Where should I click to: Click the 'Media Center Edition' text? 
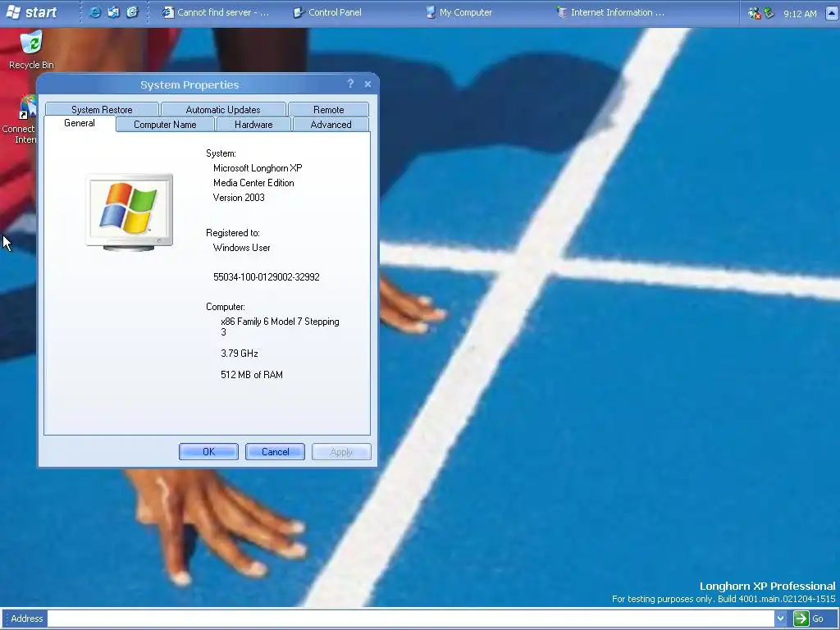253,183
